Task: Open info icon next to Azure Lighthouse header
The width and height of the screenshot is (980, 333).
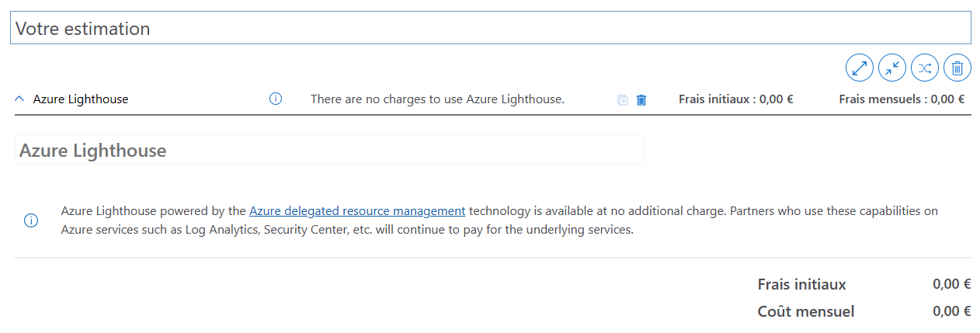Action: pyautogui.click(x=275, y=99)
